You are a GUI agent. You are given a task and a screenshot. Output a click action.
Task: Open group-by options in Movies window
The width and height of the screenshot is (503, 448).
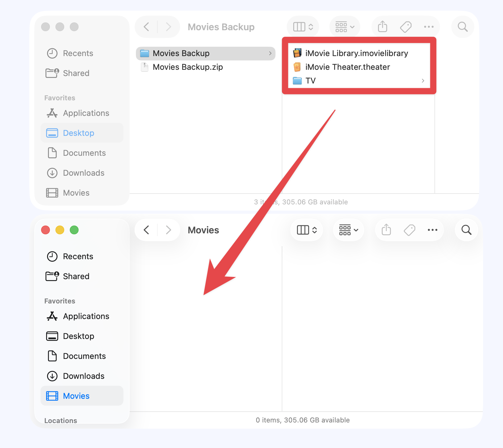[x=348, y=230]
